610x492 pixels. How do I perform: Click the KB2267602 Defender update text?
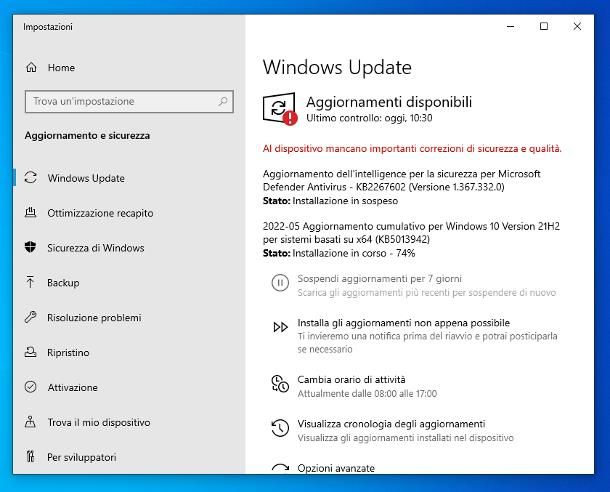401,180
